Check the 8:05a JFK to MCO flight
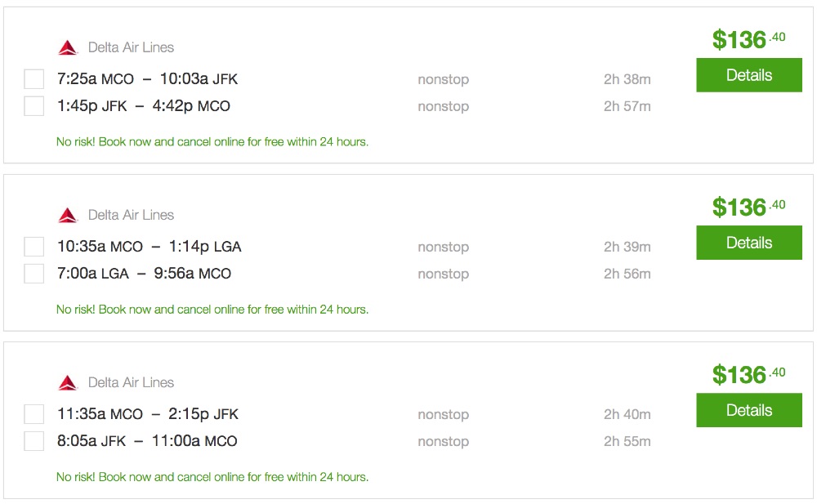Viewport: 817px width, 504px height. (x=33, y=441)
